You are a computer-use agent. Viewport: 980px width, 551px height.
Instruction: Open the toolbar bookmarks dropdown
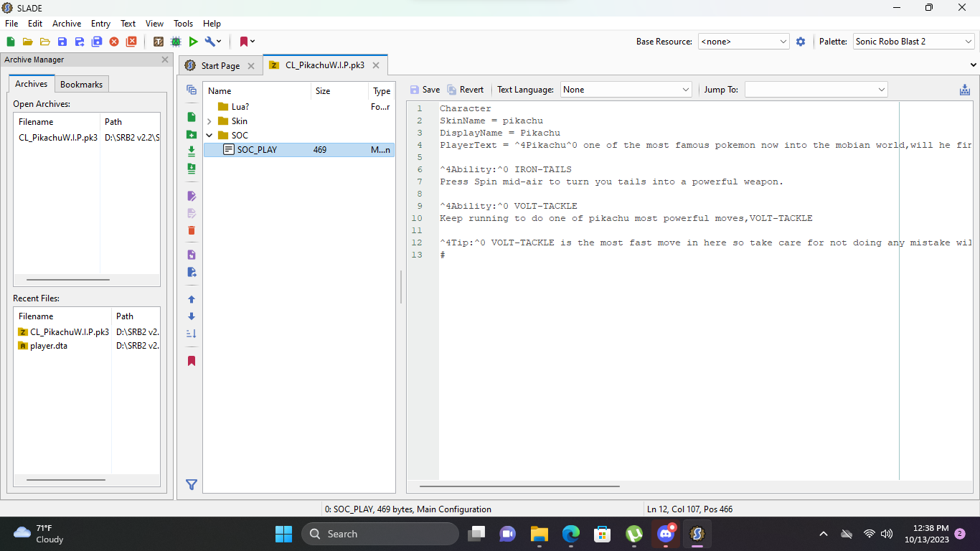pyautogui.click(x=247, y=42)
